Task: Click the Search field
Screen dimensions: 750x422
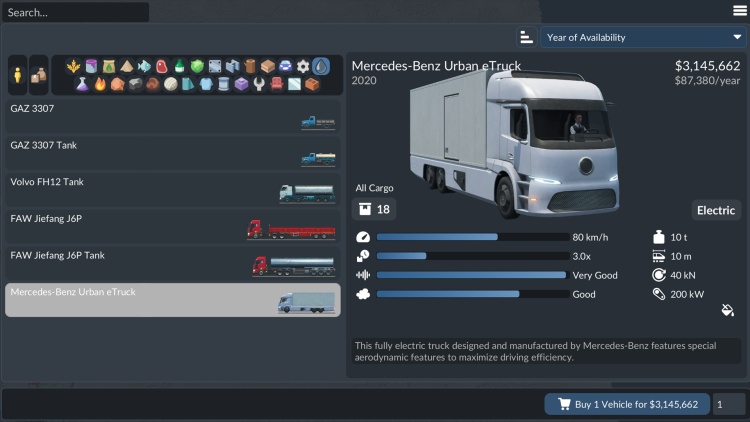Action: (x=76, y=12)
